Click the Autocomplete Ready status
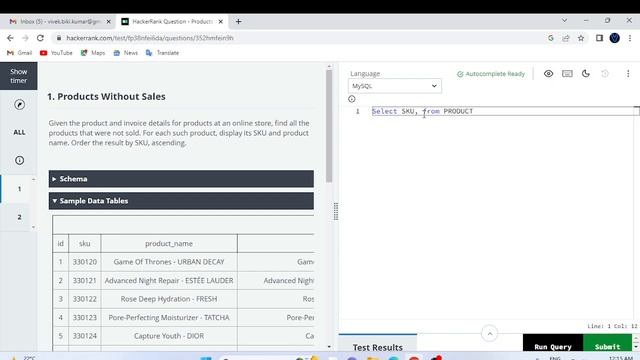Viewport: 640px width, 360px height. [x=491, y=74]
